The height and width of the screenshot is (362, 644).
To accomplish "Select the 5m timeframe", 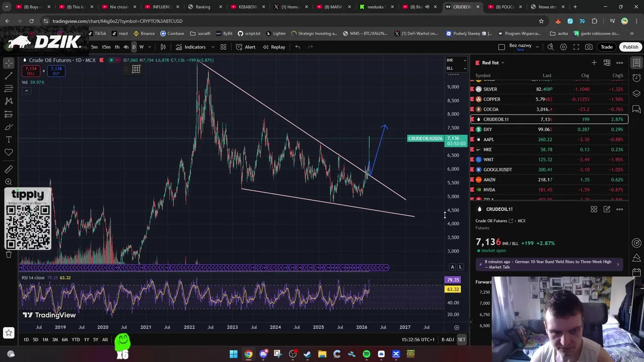I will (94, 47).
